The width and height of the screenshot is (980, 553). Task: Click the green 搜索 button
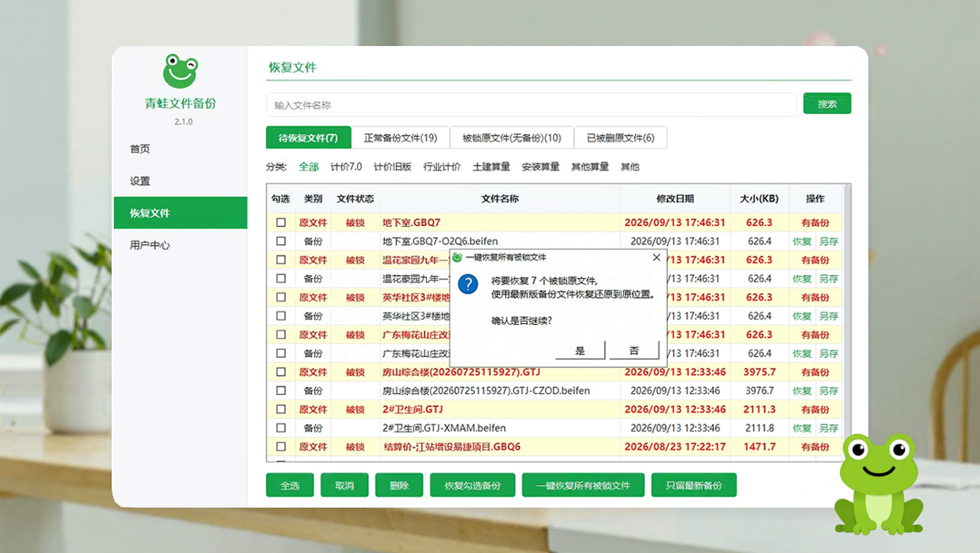827,104
